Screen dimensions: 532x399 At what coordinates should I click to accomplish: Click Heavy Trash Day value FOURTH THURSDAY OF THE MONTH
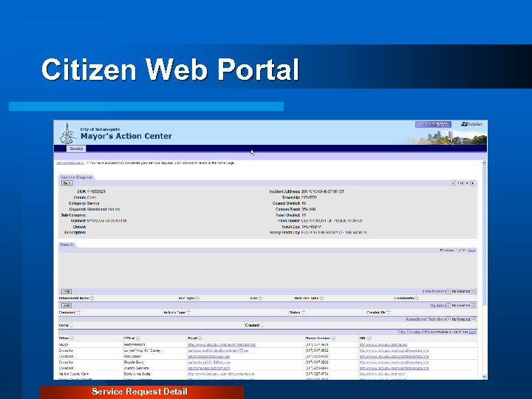[334, 233]
